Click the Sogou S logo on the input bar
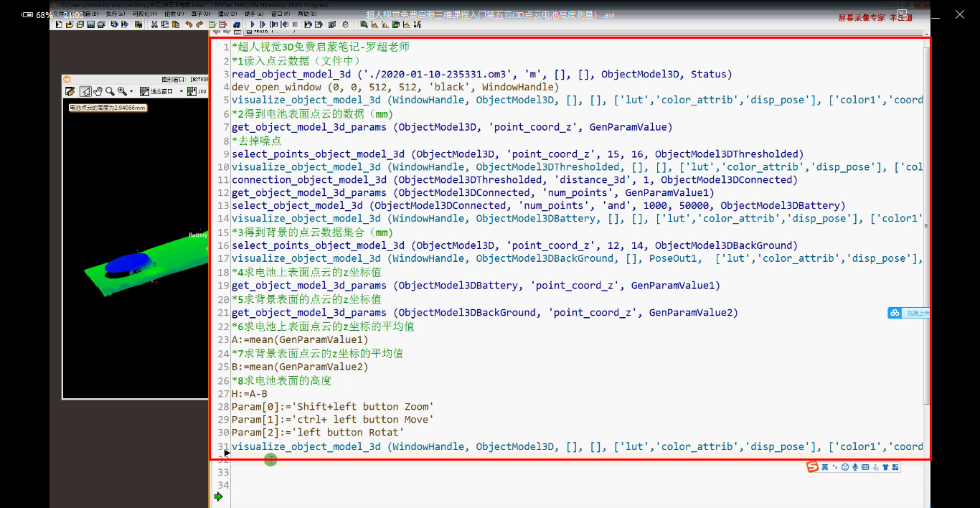The width and height of the screenshot is (980, 508). (812, 467)
